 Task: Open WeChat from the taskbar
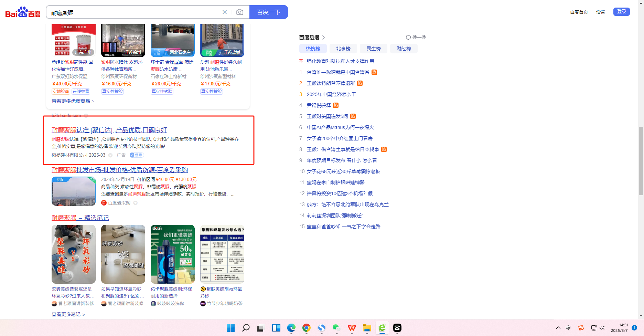(336, 328)
